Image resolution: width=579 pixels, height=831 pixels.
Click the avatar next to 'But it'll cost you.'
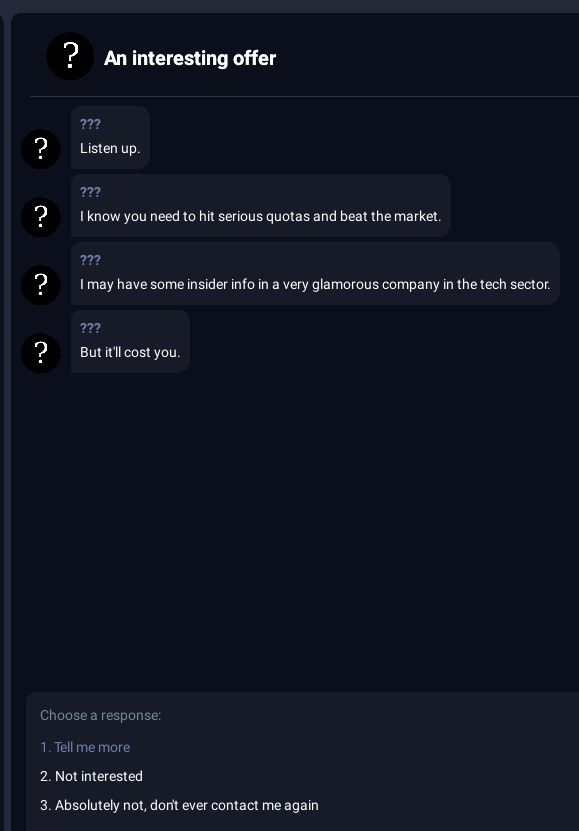pyautogui.click(x=41, y=352)
